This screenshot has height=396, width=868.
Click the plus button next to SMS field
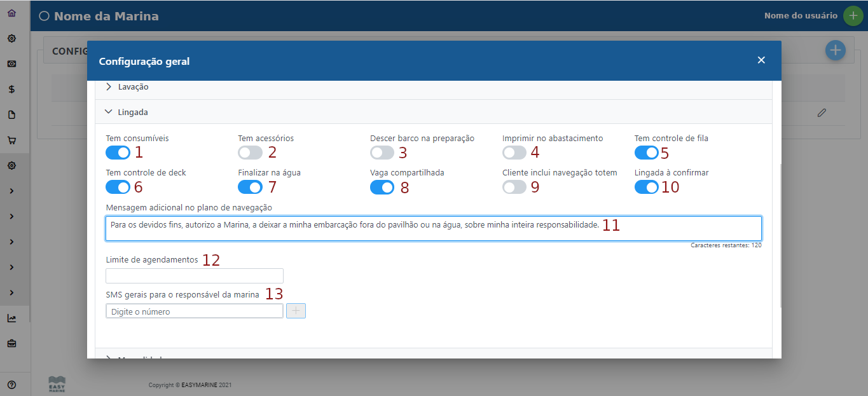click(x=295, y=311)
